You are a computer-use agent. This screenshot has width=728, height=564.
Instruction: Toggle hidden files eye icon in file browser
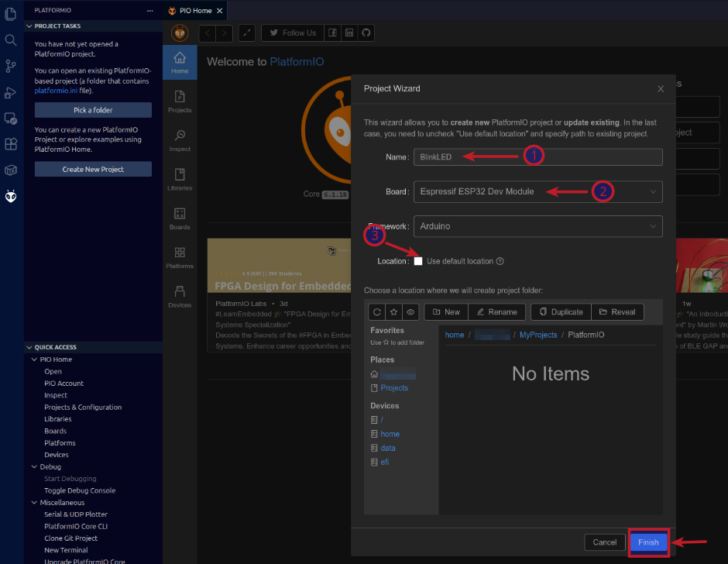pyautogui.click(x=411, y=311)
